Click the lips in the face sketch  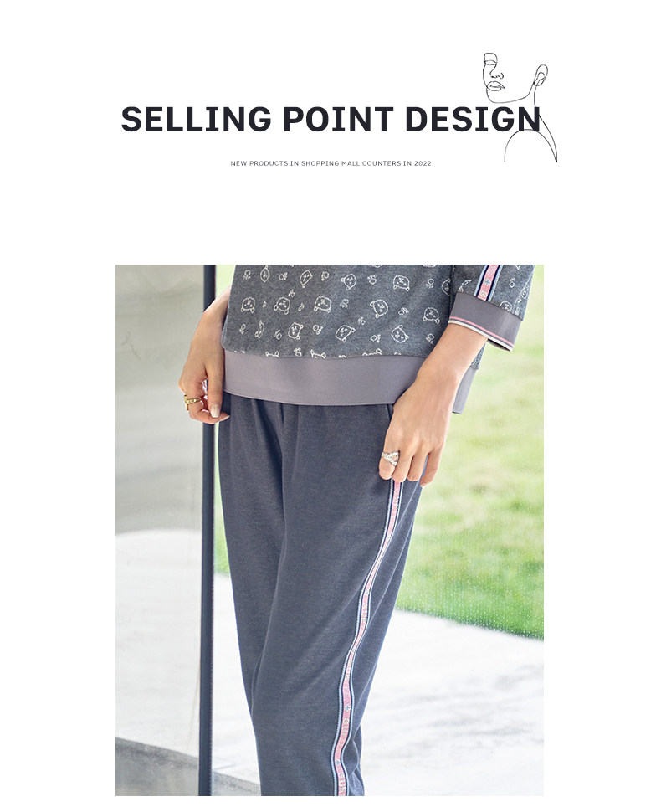496,85
